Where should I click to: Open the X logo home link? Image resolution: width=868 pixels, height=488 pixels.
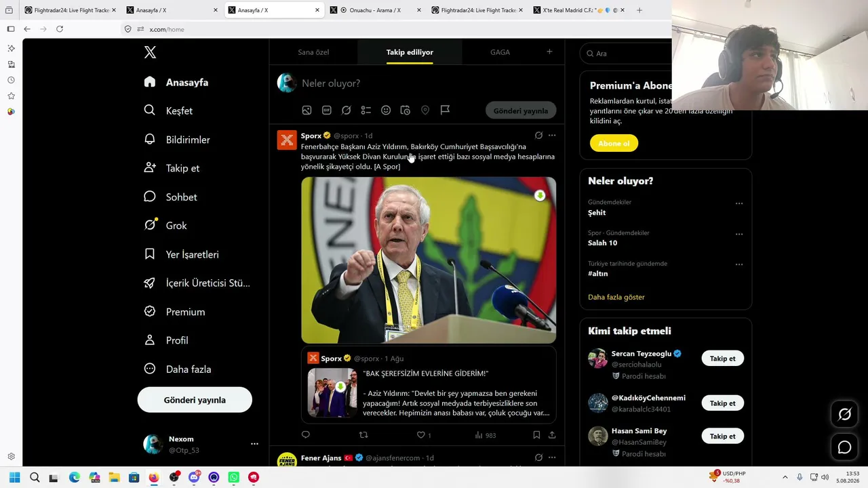(150, 52)
